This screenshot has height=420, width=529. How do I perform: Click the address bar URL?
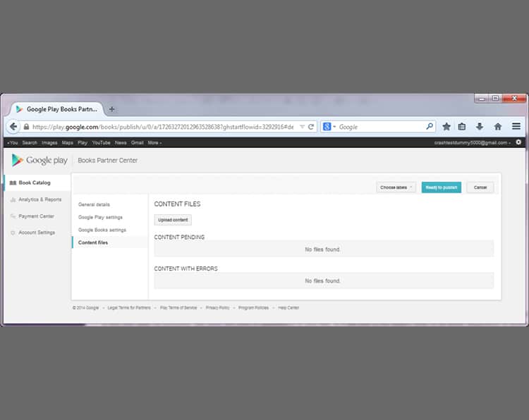(x=163, y=127)
